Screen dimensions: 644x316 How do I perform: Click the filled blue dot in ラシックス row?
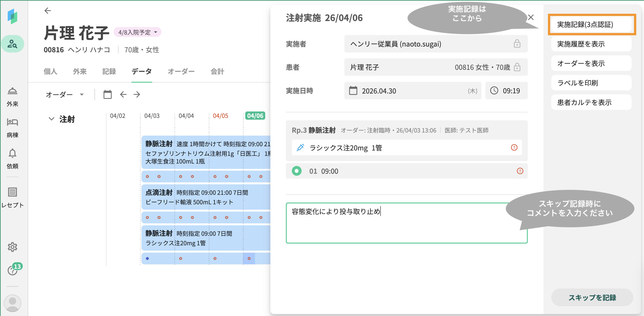[x=147, y=259]
